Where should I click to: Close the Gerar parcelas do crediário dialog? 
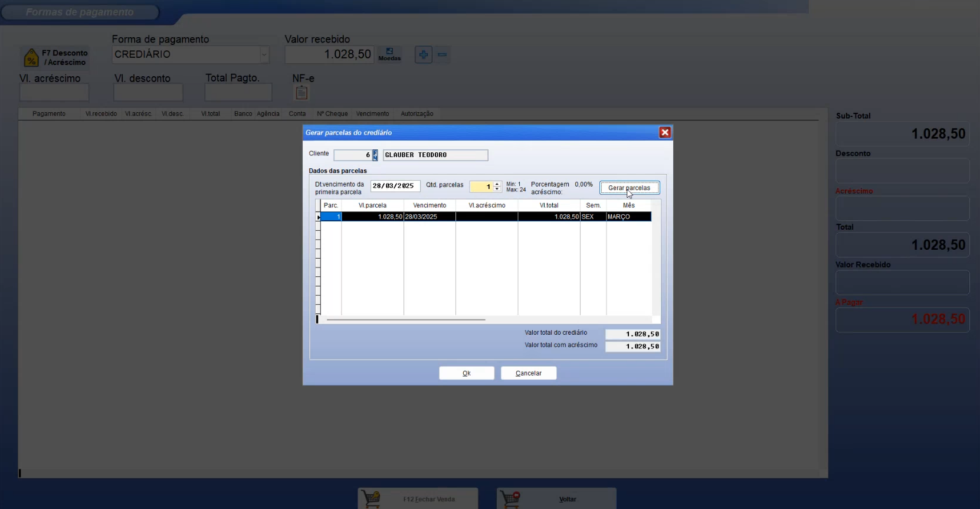tap(664, 132)
